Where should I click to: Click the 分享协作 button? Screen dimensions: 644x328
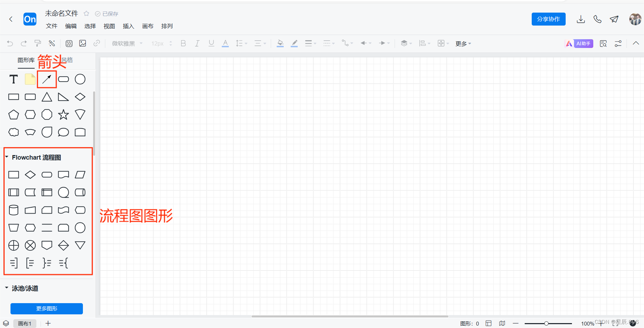tap(548, 19)
